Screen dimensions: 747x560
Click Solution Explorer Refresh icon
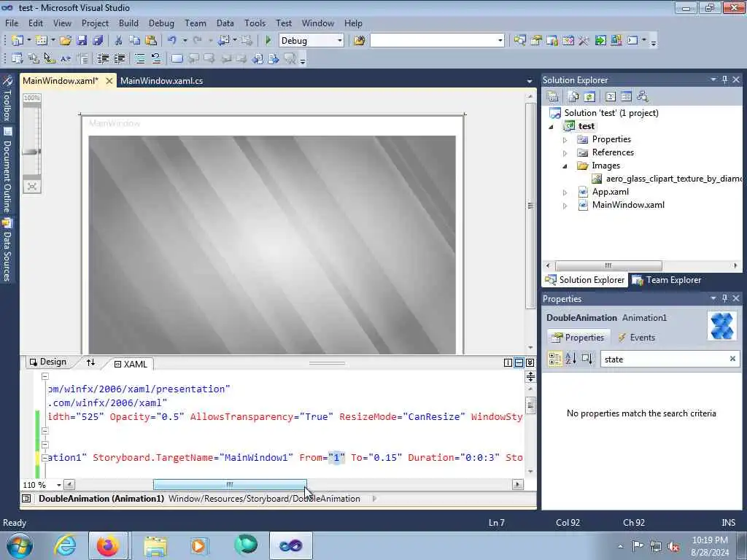(x=589, y=97)
